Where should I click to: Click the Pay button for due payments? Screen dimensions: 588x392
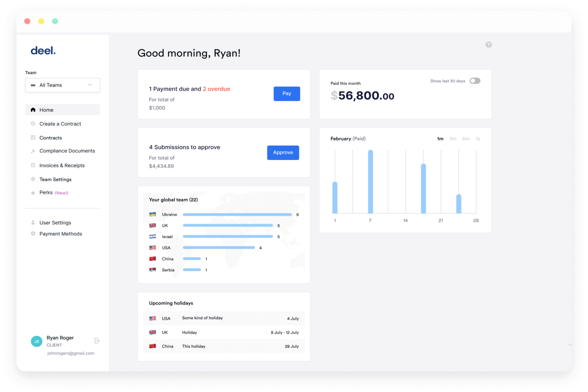click(286, 93)
